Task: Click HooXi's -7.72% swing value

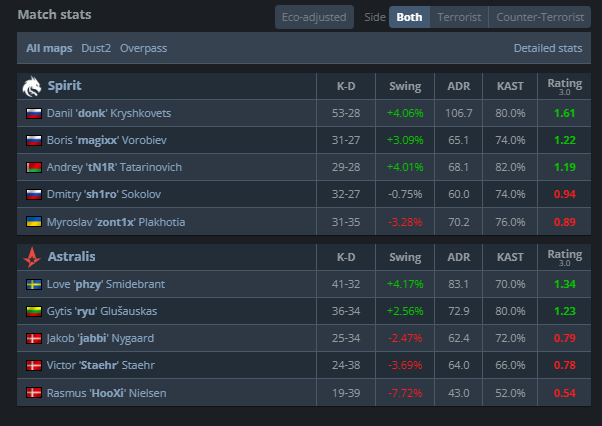Action: [x=405, y=393]
